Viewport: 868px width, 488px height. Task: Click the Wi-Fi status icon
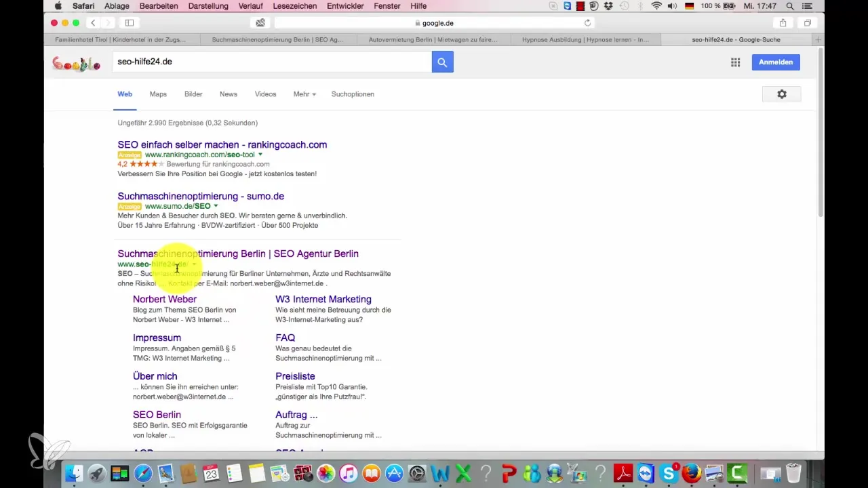[656, 6]
